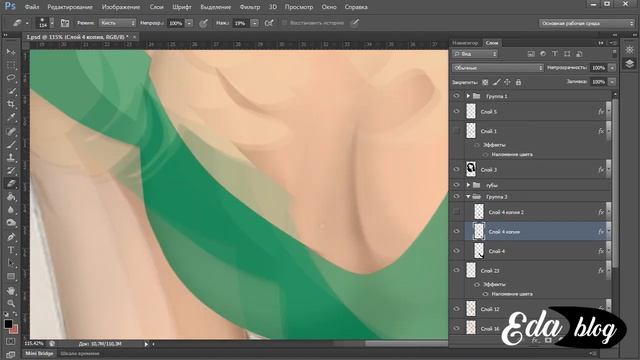Check the Восстановить историю checkbox
This screenshot has height=360, width=640.
point(284,23)
